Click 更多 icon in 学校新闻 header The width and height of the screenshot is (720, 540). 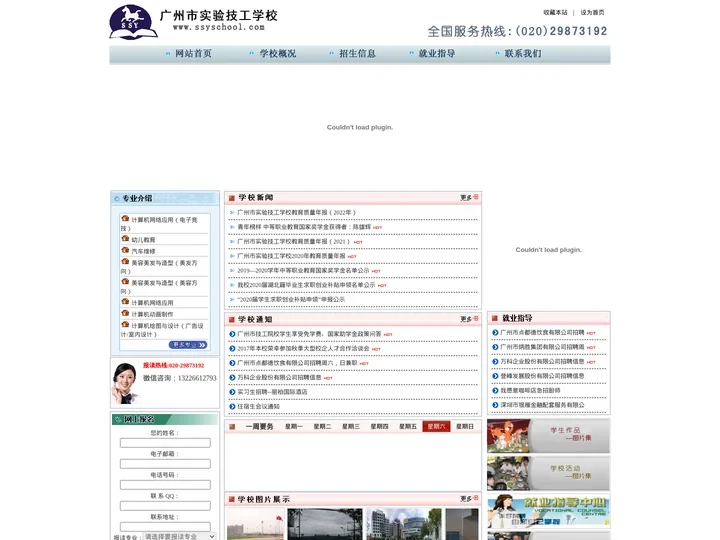pyautogui.click(x=469, y=197)
